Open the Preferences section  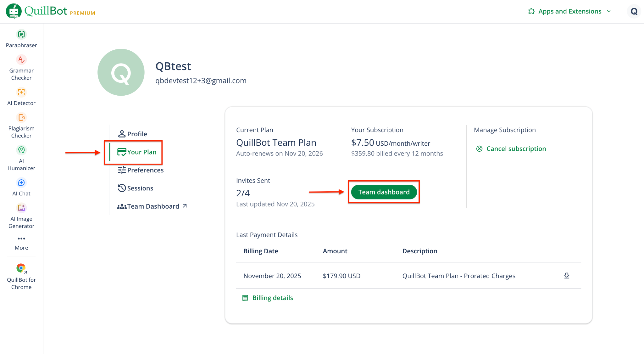tap(141, 170)
